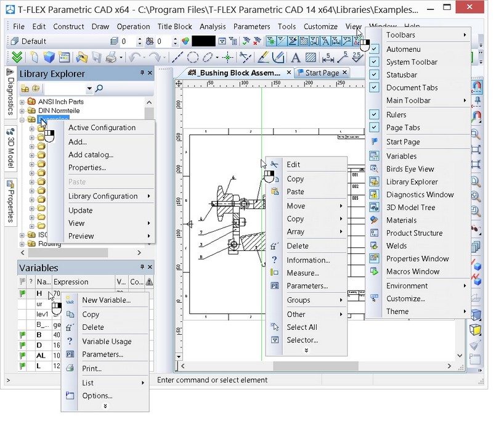
Task: Click the Macros Window play icon
Action: 374,271
